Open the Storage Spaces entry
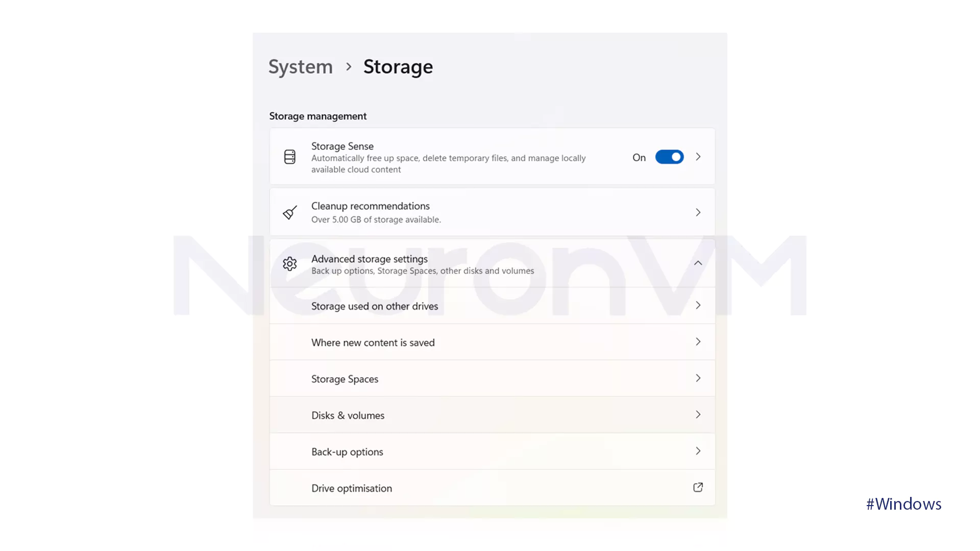The image size is (980, 551). pyautogui.click(x=493, y=379)
